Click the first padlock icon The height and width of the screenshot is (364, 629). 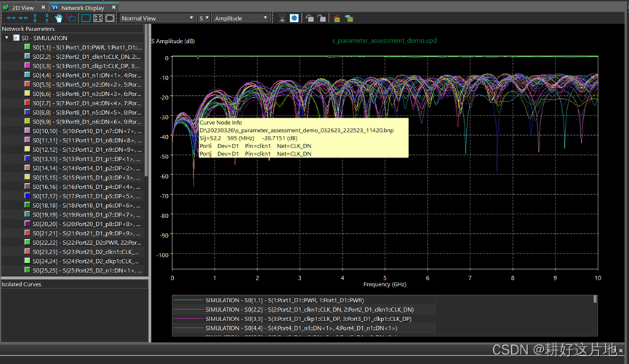(x=310, y=18)
